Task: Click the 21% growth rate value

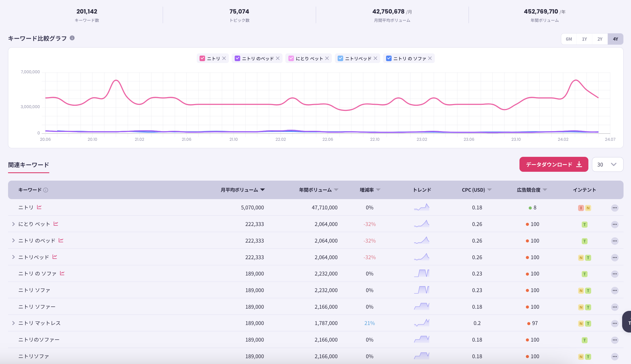Action: (x=369, y=323)
